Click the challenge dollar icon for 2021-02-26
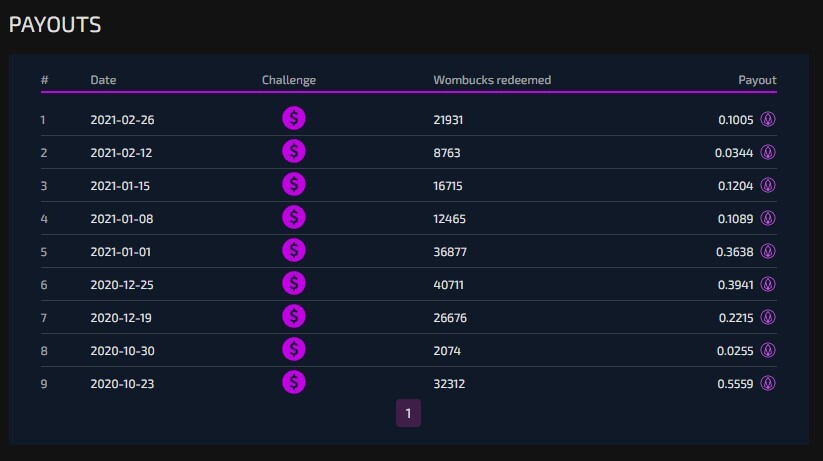Image resolution: width=823 pixels, height=461 pixels. pyautogui.click(x=293, y=119)
